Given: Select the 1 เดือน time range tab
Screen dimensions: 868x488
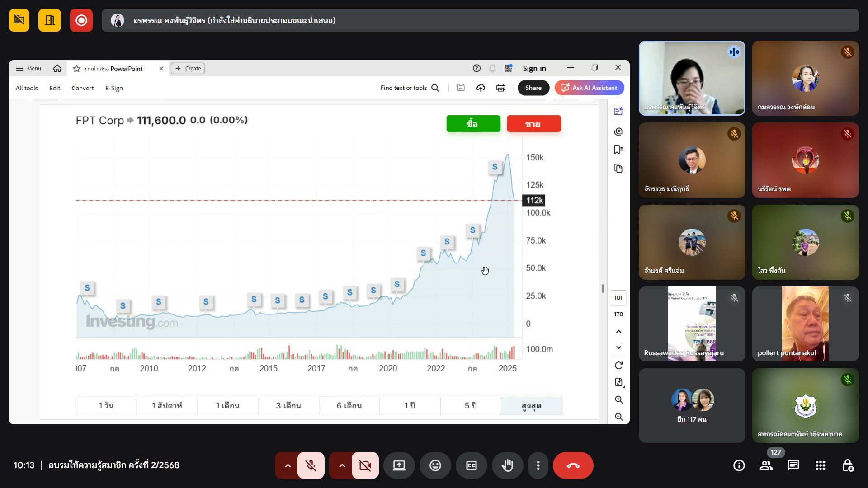Looking at the screenshot, I should (228, 406).
